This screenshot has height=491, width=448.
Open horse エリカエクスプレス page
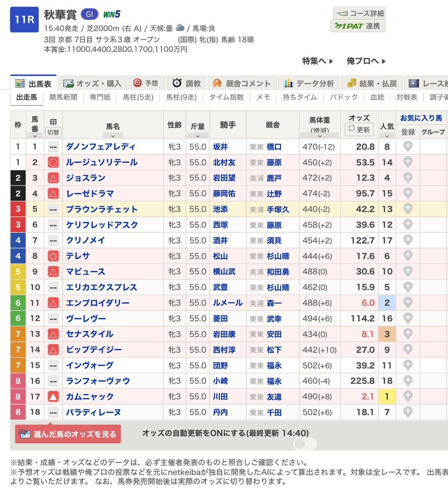pyautogui.click(x=101, y=287)
